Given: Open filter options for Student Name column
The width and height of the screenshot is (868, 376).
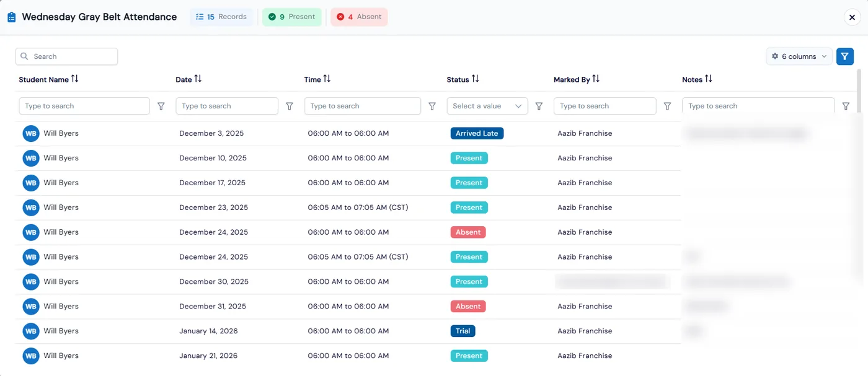Looking at the screenshot, I should coord(161,107).
